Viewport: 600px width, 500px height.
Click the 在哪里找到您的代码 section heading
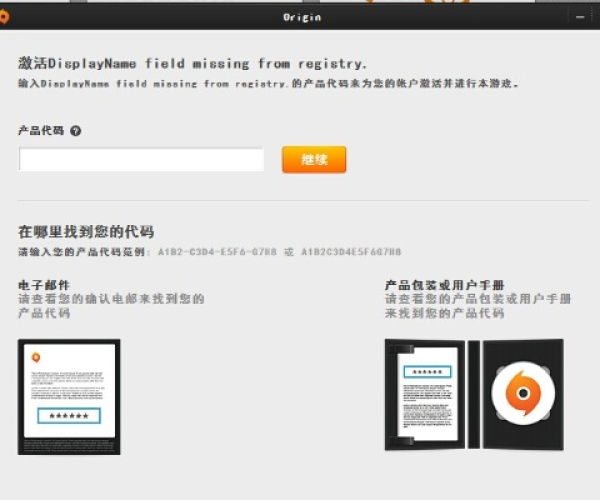(86, 232)
